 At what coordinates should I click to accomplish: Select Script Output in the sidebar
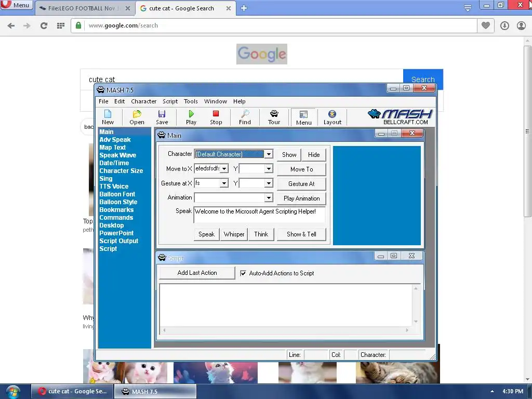pos(119,241)
